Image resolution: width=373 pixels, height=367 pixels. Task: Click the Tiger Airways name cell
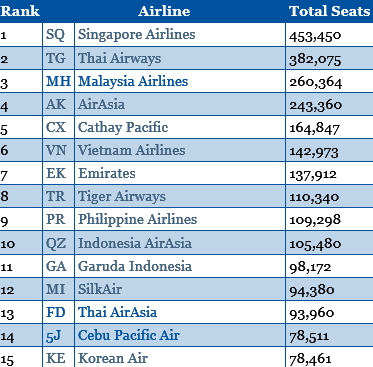pos(180,196)
